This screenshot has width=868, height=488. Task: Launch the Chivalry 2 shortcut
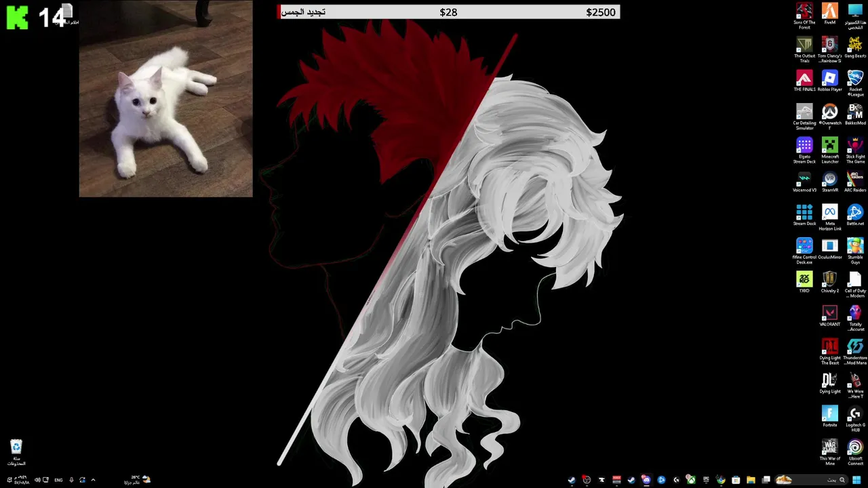[x=830, y=282]
